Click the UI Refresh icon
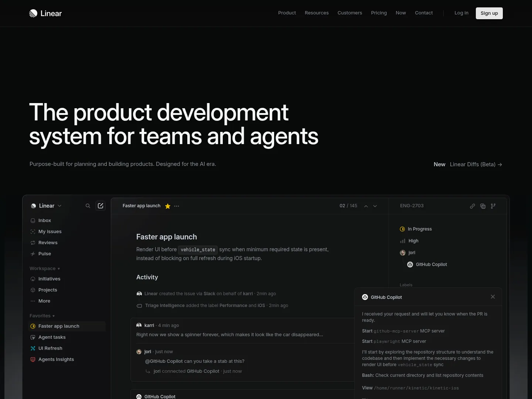Image resolution: width=532 pixels, height=399 pixels. [33, 348]
